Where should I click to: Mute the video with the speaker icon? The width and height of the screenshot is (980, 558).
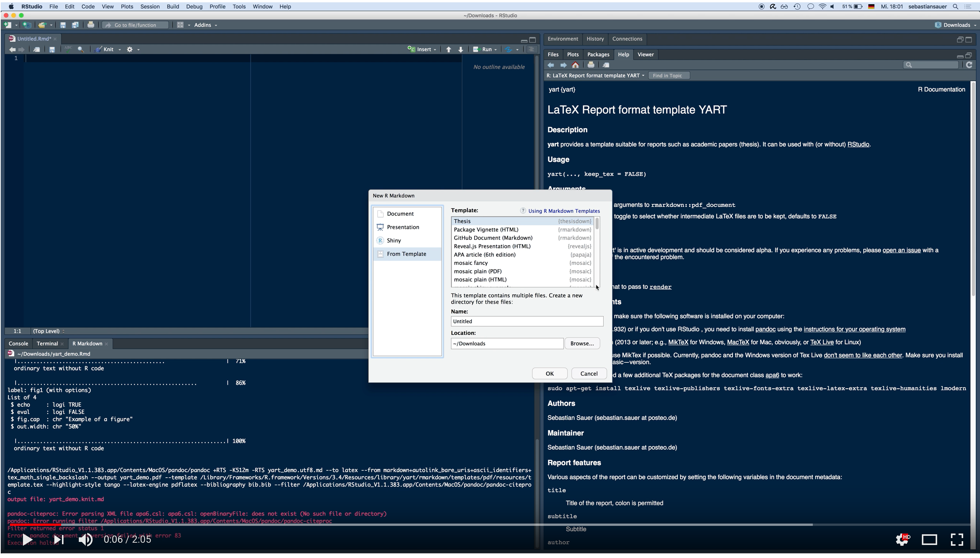(85, 540)
